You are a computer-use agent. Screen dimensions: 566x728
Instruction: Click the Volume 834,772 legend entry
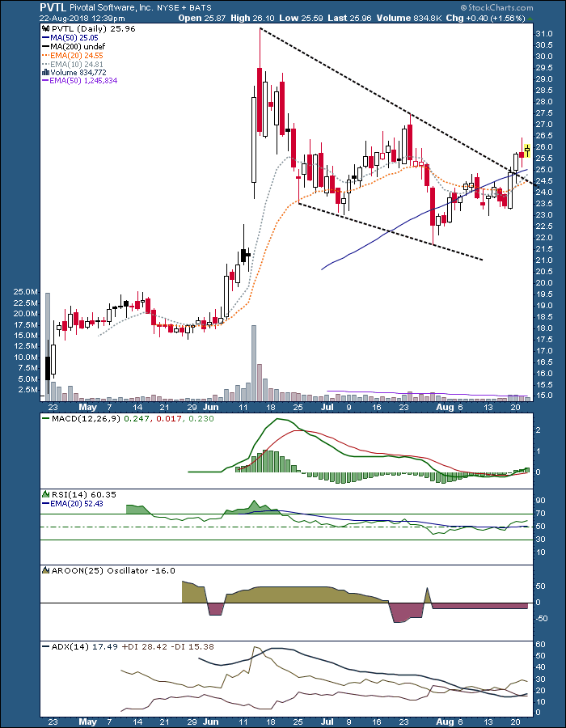(x=78, y=72)
